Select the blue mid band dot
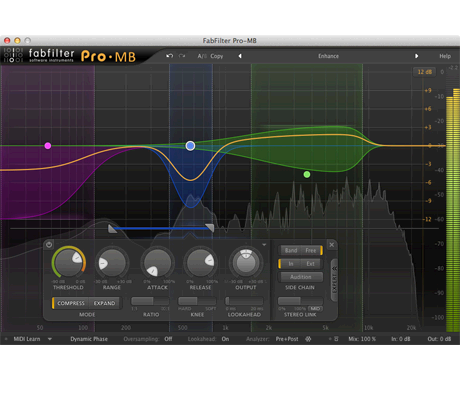Image resolution: width=460 pixels, height=416 pixels. (190, 146)
